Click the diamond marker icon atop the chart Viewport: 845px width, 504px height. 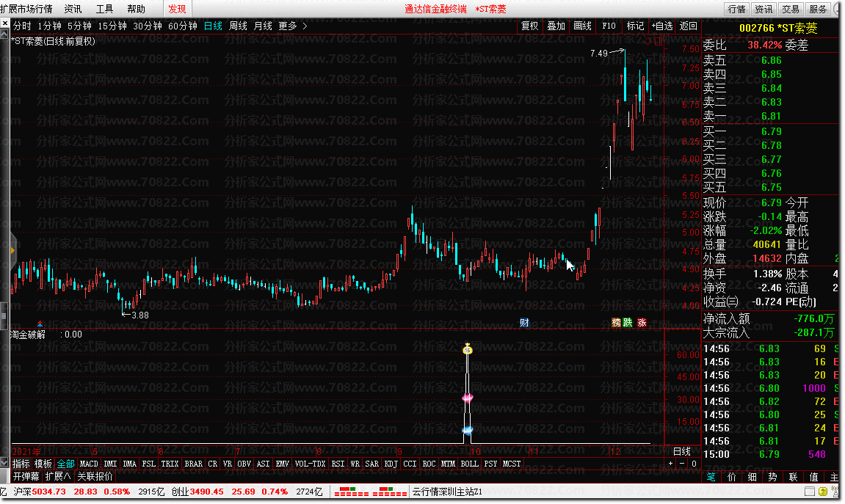coord(648,41)
